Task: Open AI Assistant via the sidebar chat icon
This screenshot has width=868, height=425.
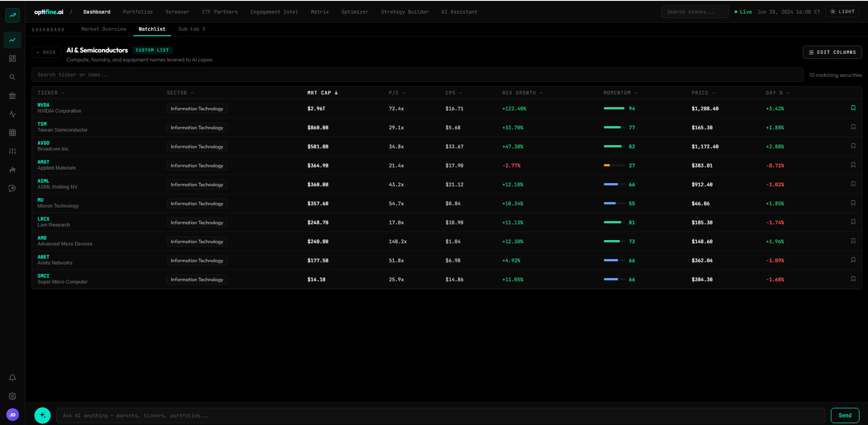Action: (13, 188)
